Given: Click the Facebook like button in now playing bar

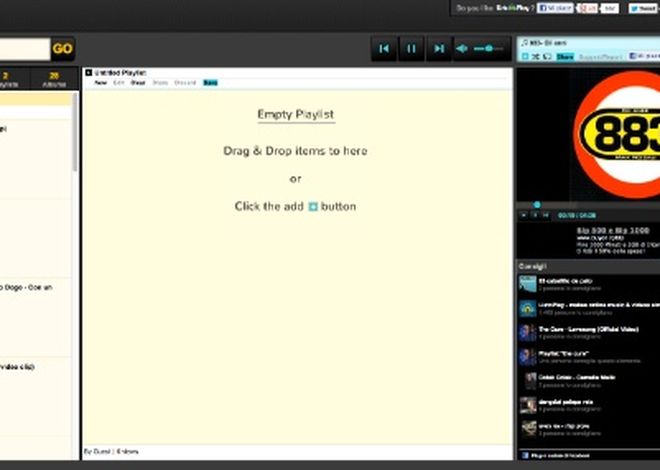Looking at the screenshot, I should (644, 56).
